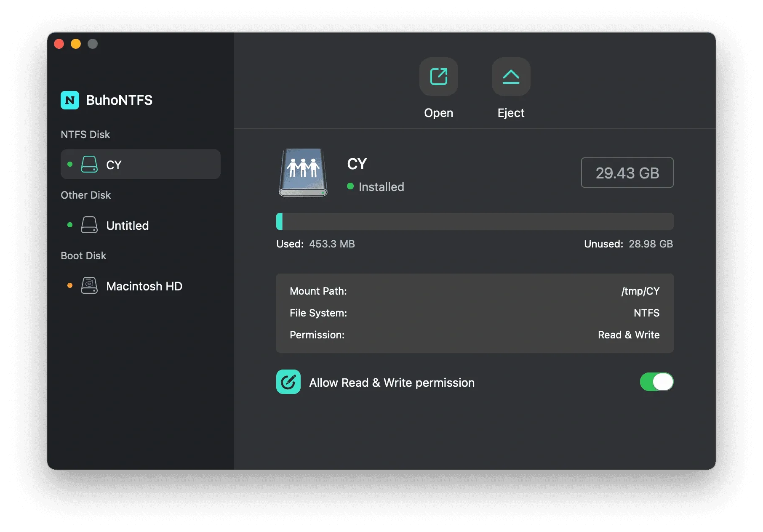Click the green status dot beside CY

point(70,164)
